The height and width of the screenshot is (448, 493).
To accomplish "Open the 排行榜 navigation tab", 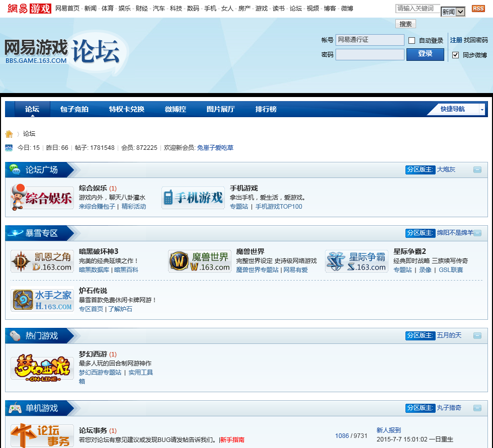I will (266, 109).
